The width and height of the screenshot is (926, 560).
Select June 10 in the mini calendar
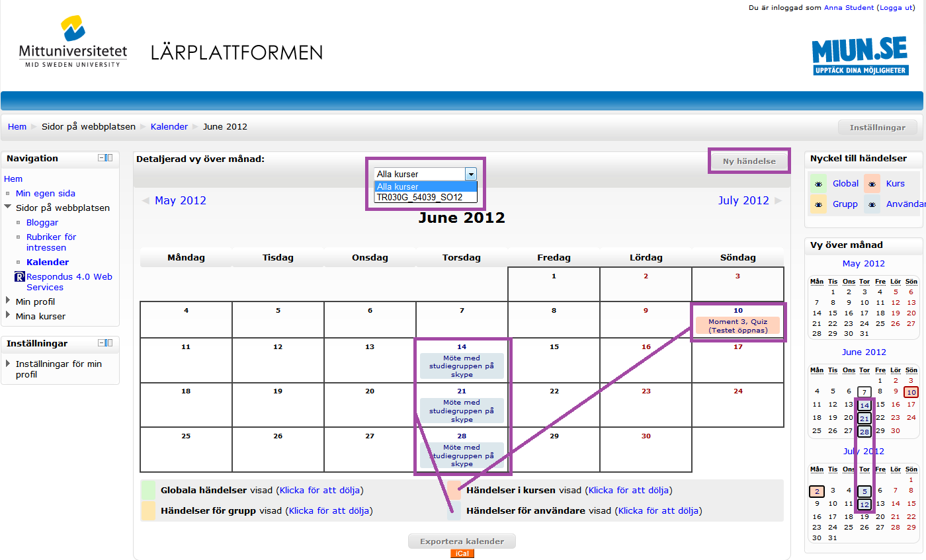pos(911,392)
